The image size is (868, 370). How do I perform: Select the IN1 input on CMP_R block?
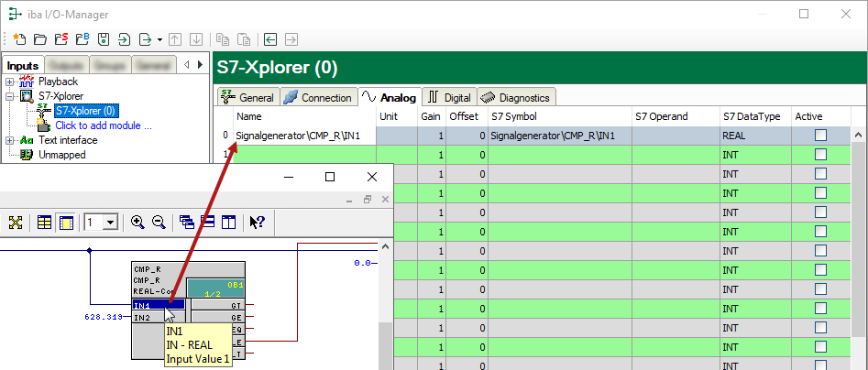click(x=157, y=305)
